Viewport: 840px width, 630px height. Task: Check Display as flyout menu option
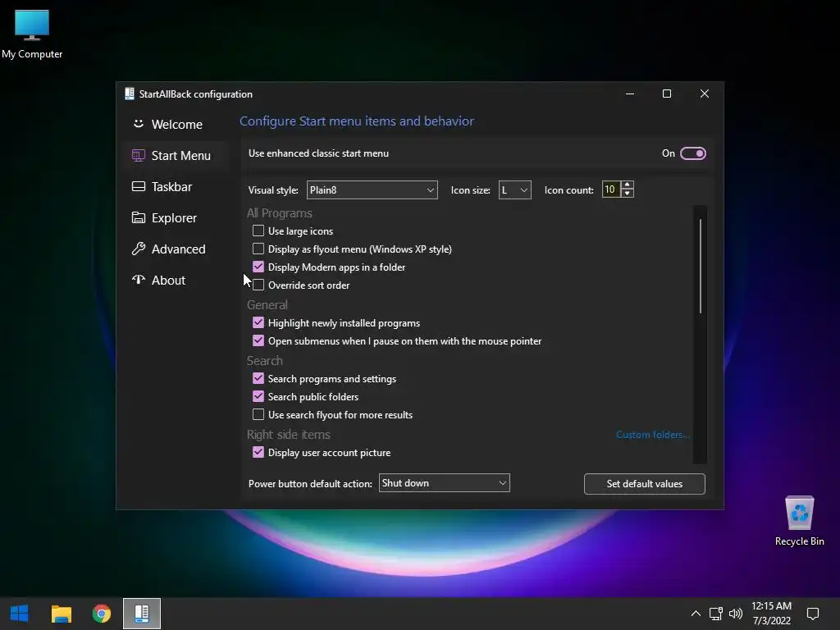click(x=258, y=249)
